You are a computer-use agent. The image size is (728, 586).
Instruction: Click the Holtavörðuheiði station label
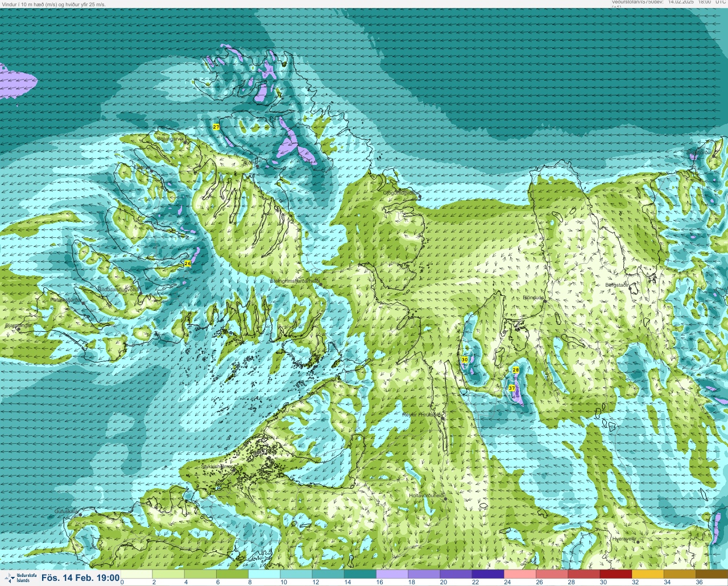coord(427,496)
